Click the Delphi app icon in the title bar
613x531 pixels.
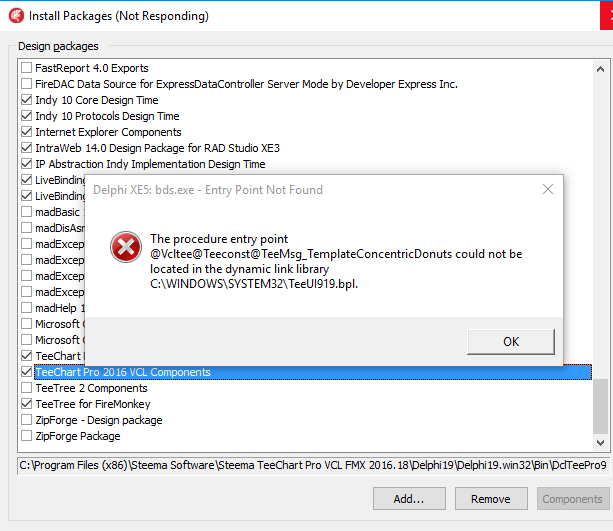click(16, 16)
